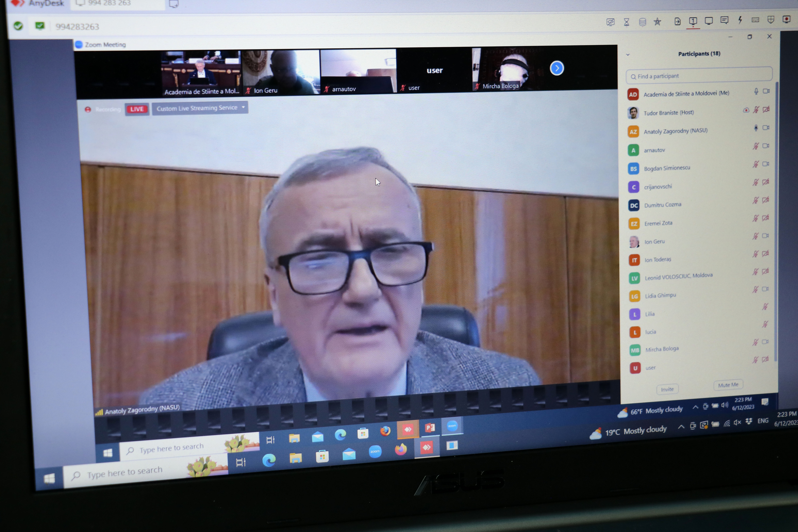Click the red Recording indicator icon in Zoom

(88, 110)
